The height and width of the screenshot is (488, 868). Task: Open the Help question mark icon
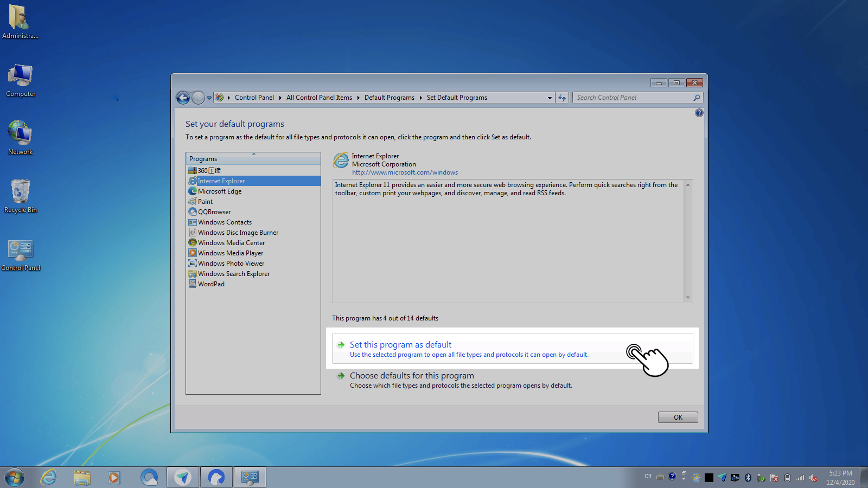click(x=699, y=113)
